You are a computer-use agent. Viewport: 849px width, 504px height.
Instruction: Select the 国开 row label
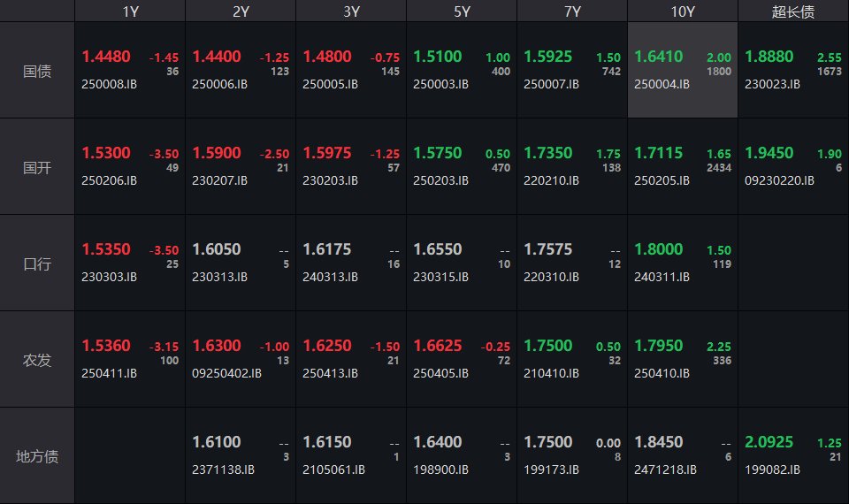pyautogui.click(x=37, y=167)
